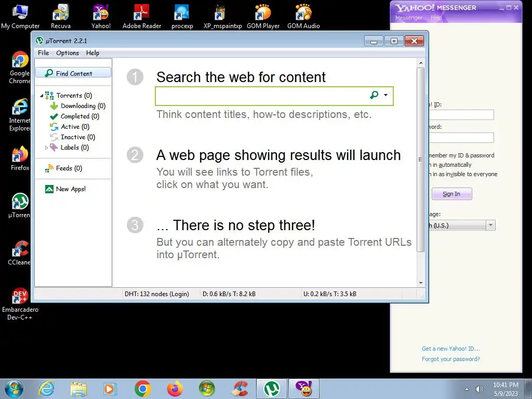This screenshot has height=399, width=532.
Task: Open Embarcadero Dev-C++ desktop shortcut
Action: 20,304
